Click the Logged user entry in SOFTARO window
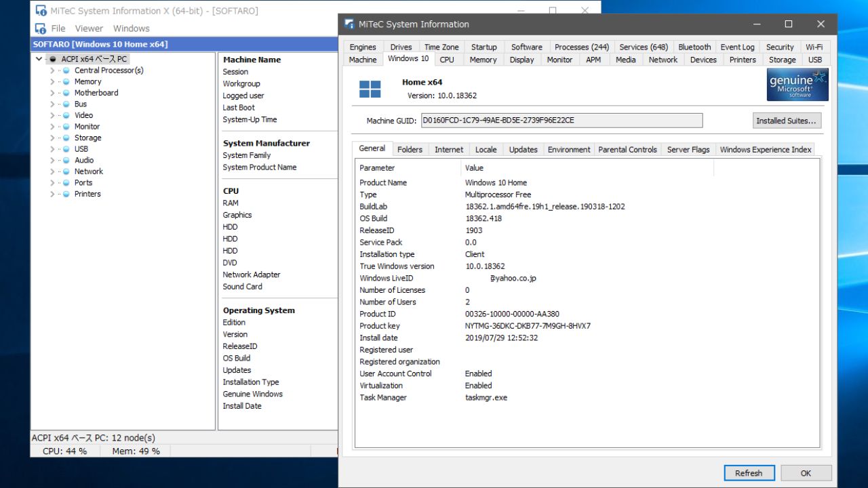The height and width of the screenshot is (488, 868). [243, 96]
